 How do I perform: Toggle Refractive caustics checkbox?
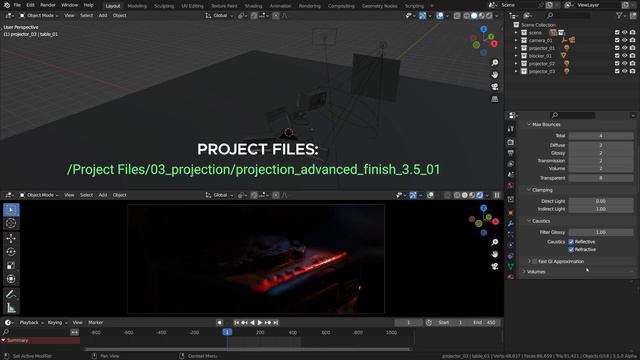[x=571, y=249]
